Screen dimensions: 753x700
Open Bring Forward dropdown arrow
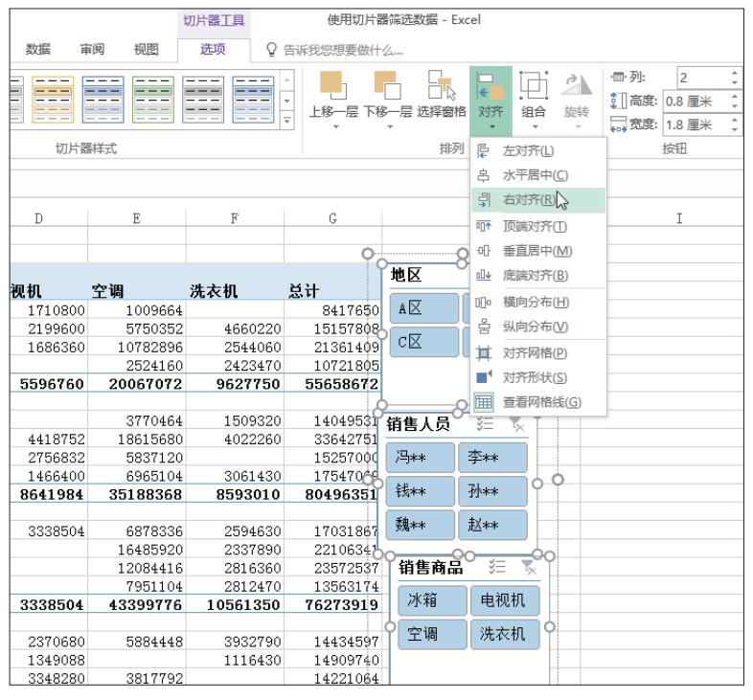click(x=335, y=126)
